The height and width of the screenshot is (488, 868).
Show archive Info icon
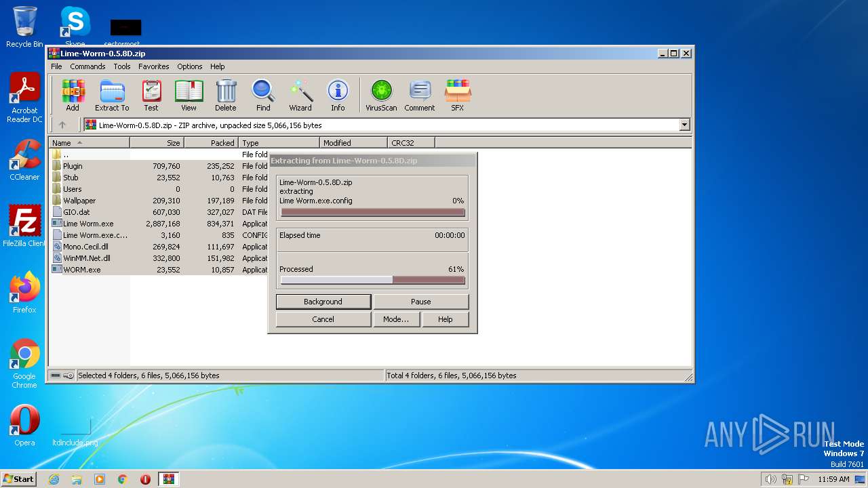pos(338,95)
